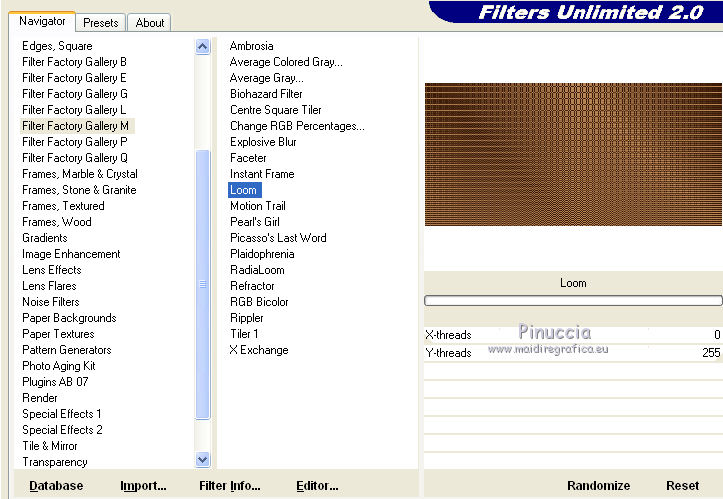Select Image Enhancement category

tap(71, 254)
